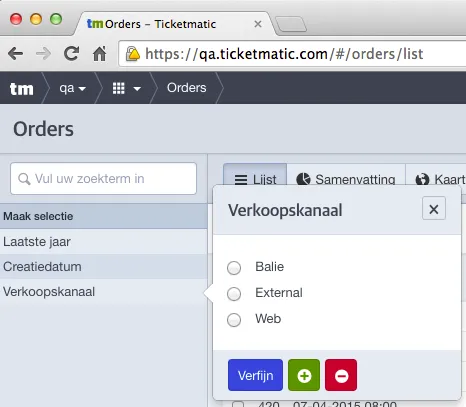Open the browser home icon
Image resolution: width=466 pixels, height=407 pixels.
pyautogui.click(x=99, y=53)
